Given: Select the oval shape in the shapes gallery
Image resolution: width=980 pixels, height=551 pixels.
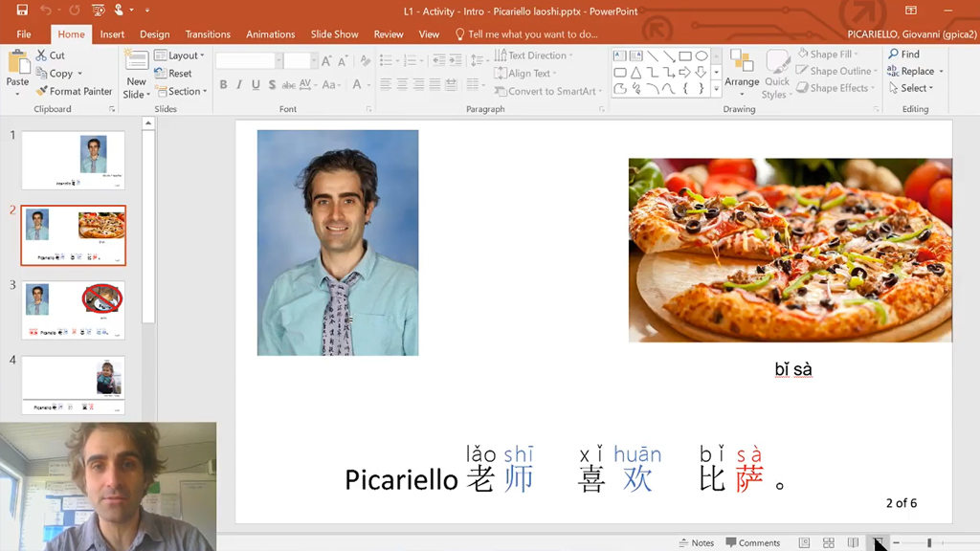Looking at the screenshot, I should coord(702,56).
